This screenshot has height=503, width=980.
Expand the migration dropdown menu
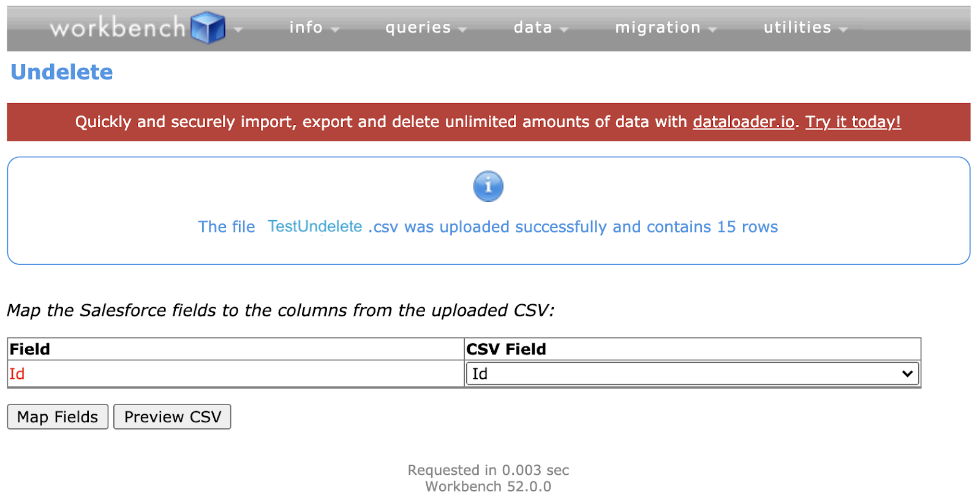666,28
